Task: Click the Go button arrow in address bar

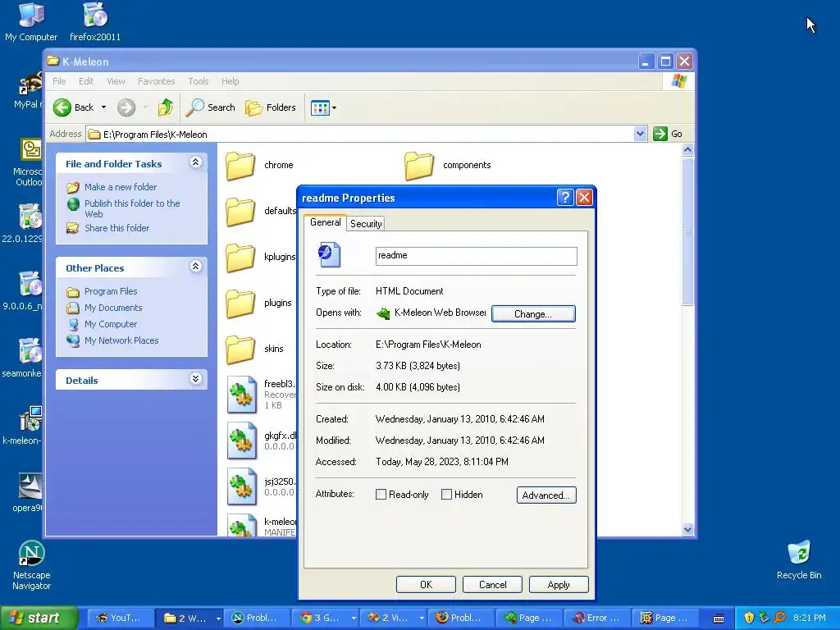Action: [660, 134]
